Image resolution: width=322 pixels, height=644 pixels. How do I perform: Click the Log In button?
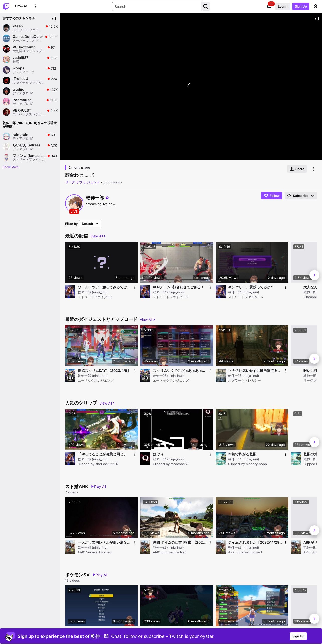click(x=282, y=6)
